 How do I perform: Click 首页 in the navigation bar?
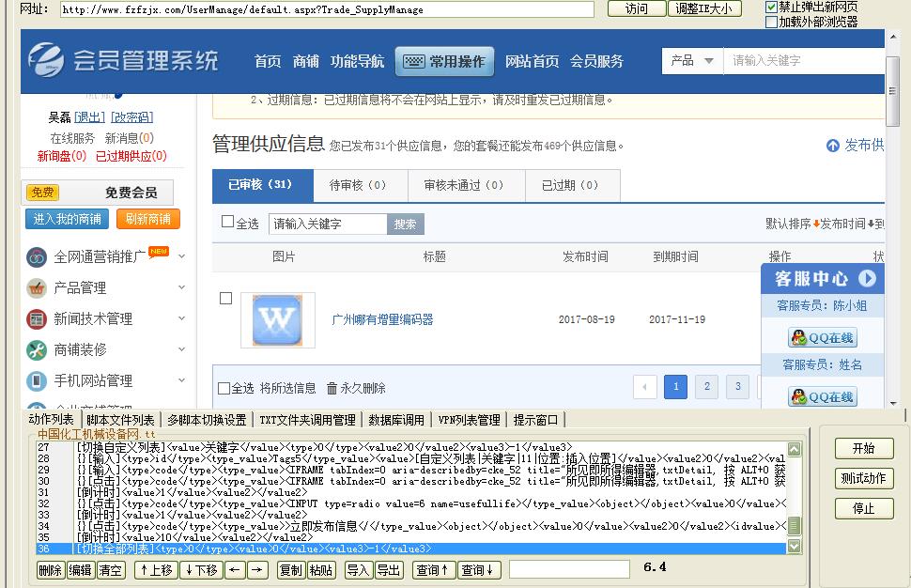[268, 61]
